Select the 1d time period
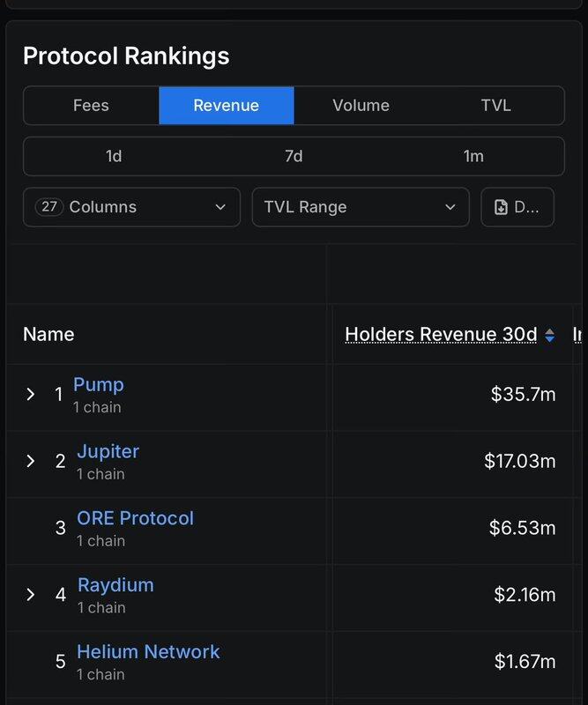The height and width of the screenshot is (705, 588). tap(114, 156)
